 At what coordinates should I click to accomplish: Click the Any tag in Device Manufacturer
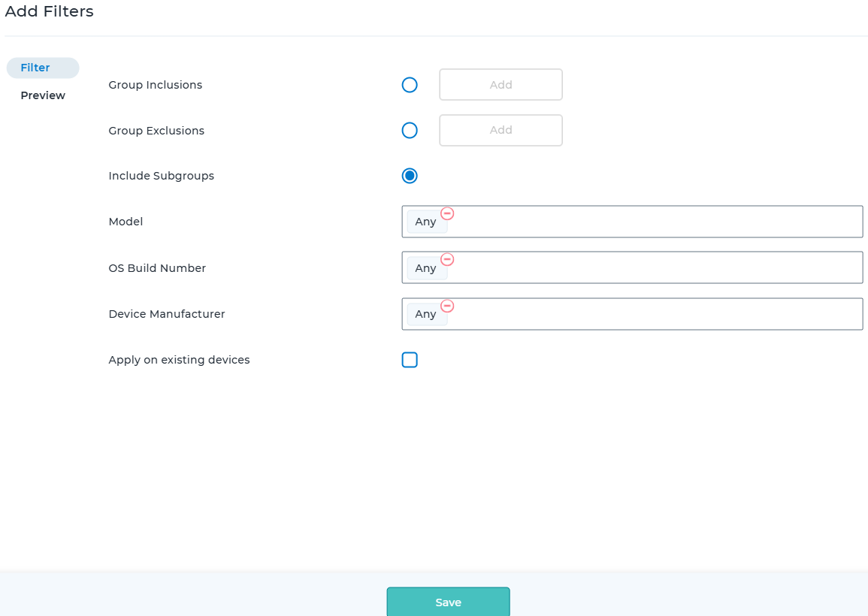pyautogui.click(x=425, y=314)
